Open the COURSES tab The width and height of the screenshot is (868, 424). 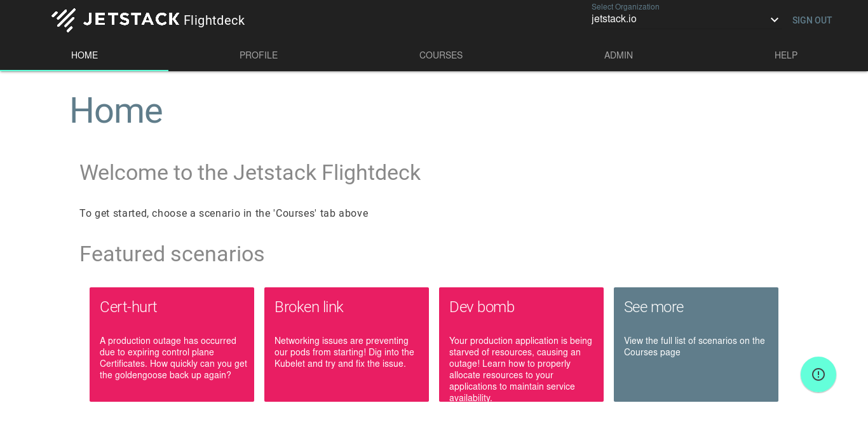(x=440, y=55)
